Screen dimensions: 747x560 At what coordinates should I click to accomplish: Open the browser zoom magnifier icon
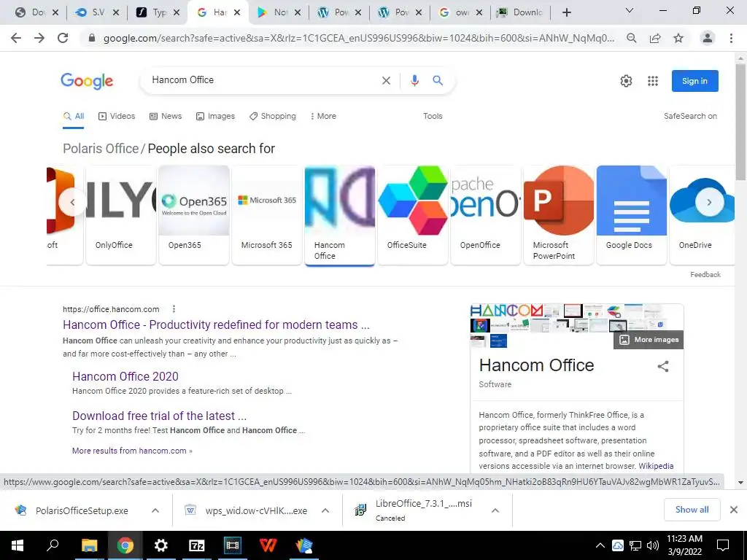(631, 38)
